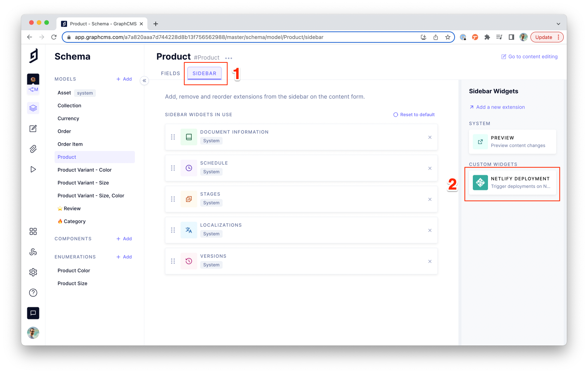Screen dimensions: 588x389
Task: Open the Webhooks icon in left rail
Action: click(x=33, y=252)
